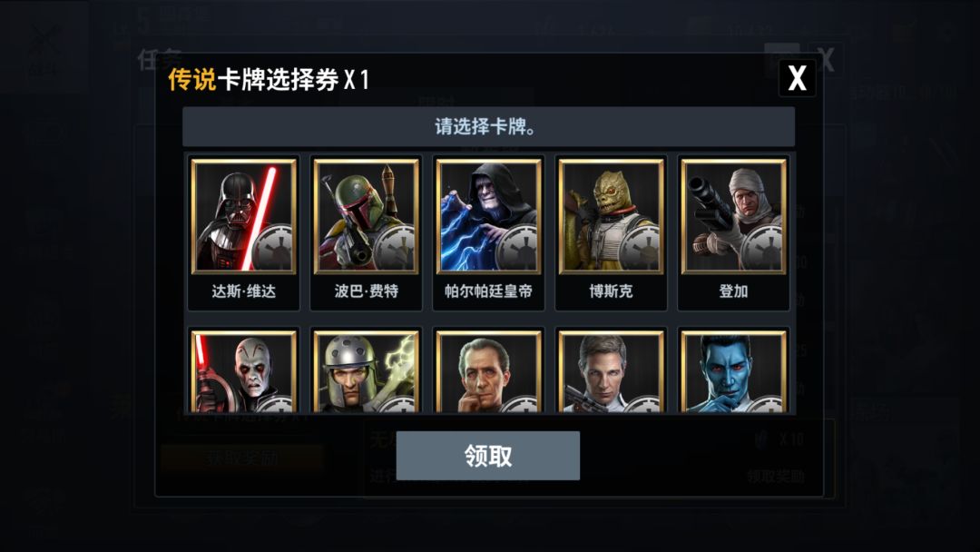Select the Boba Fett card portrait
The width and height of the screenshot is (980, 552).
click(367, 216)
